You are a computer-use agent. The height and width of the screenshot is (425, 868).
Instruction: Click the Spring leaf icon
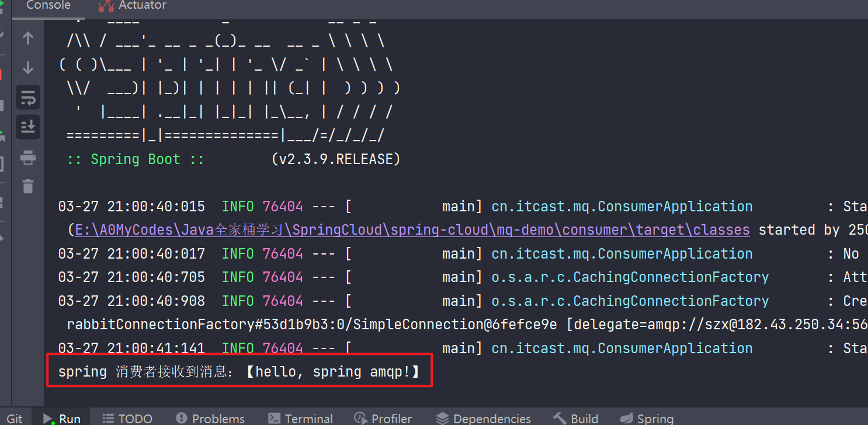click(627, 419)
